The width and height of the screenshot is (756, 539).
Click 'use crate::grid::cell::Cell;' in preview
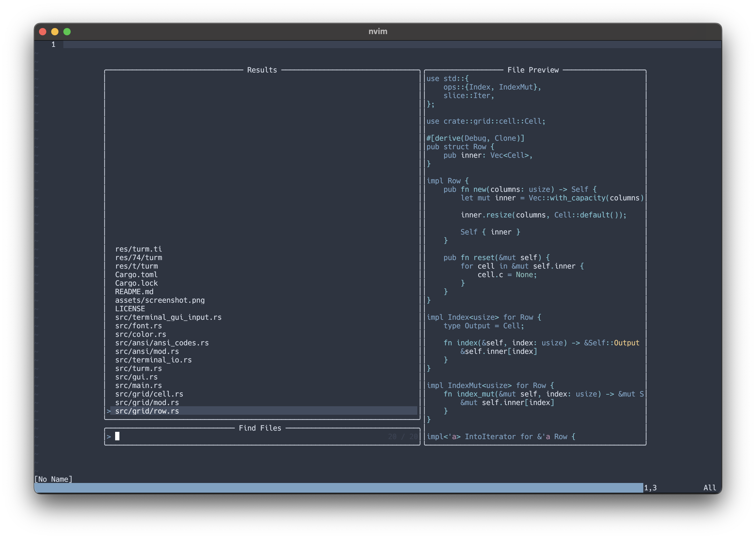tap(486, 121)
